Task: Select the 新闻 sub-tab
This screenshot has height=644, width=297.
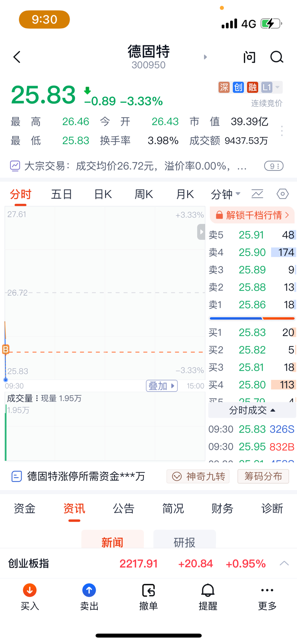Action: coord(113,539)
